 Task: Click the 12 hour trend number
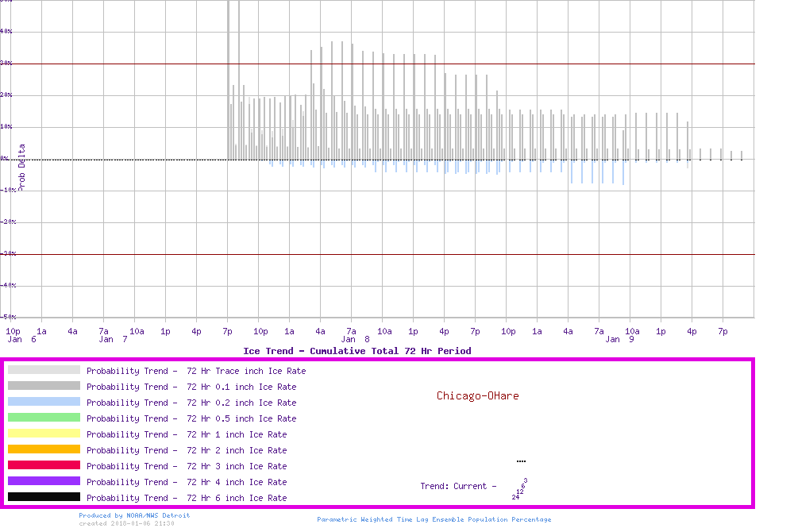pyautogui.click(x=519, y=492)
